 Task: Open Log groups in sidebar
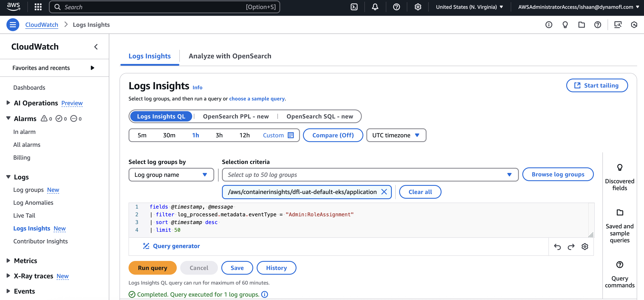[x=28, y=190]
